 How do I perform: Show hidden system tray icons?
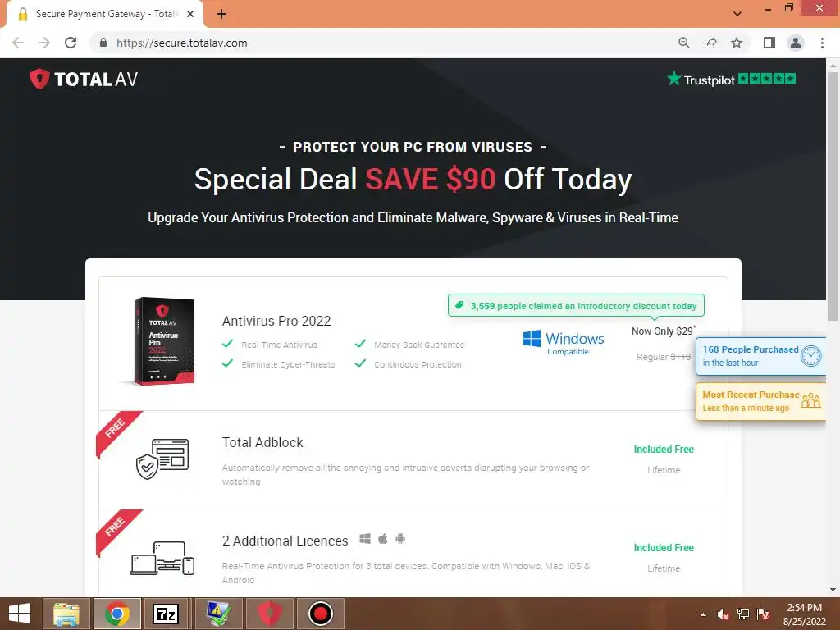click(x=703, y=614)
